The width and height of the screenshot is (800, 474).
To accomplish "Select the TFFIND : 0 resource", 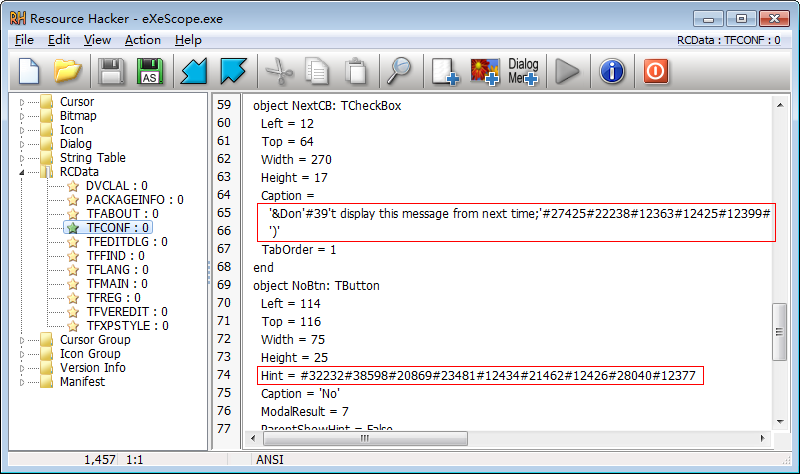I will (115, 256).
